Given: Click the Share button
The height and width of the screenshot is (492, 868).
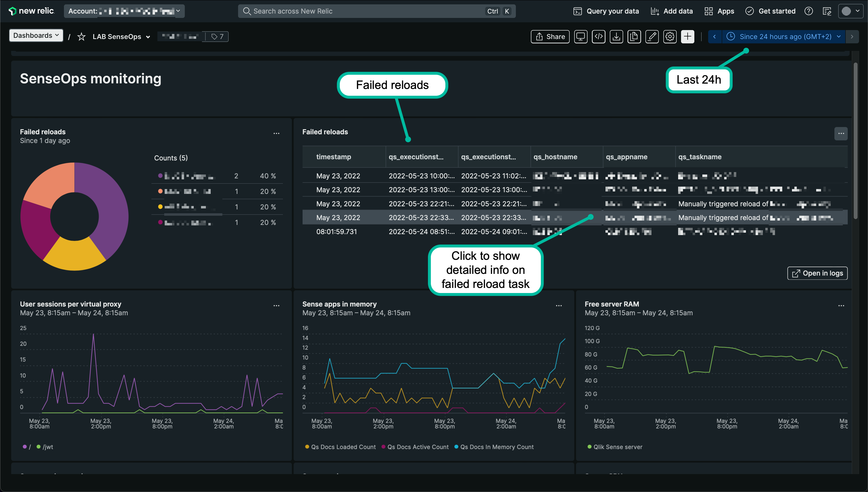Looking at the screenshot, I should coord(550,37).
